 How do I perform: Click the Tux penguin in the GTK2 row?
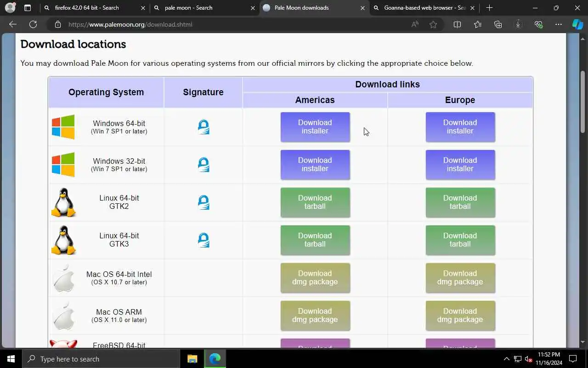pyautogui.click(x=63, y=202)
